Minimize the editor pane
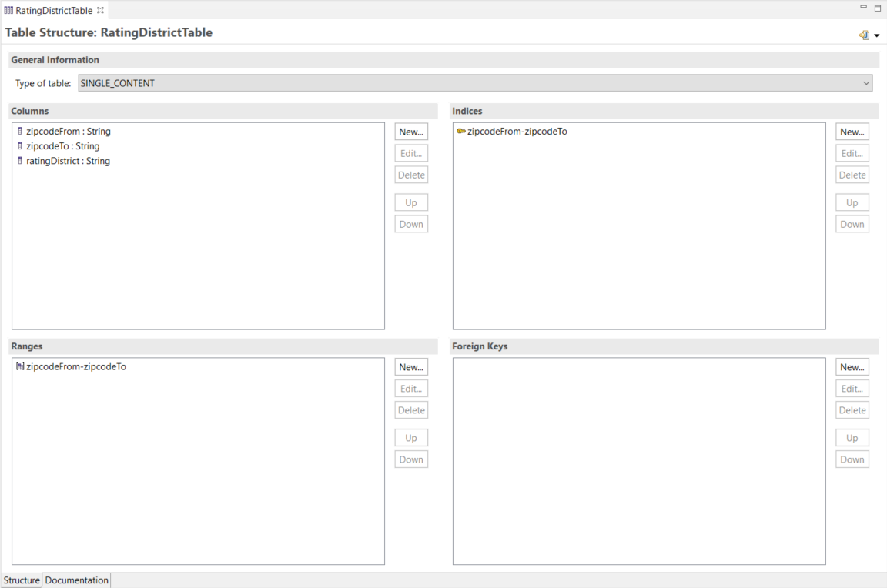This screenshot has width=887, height=588. pos(863,8)
